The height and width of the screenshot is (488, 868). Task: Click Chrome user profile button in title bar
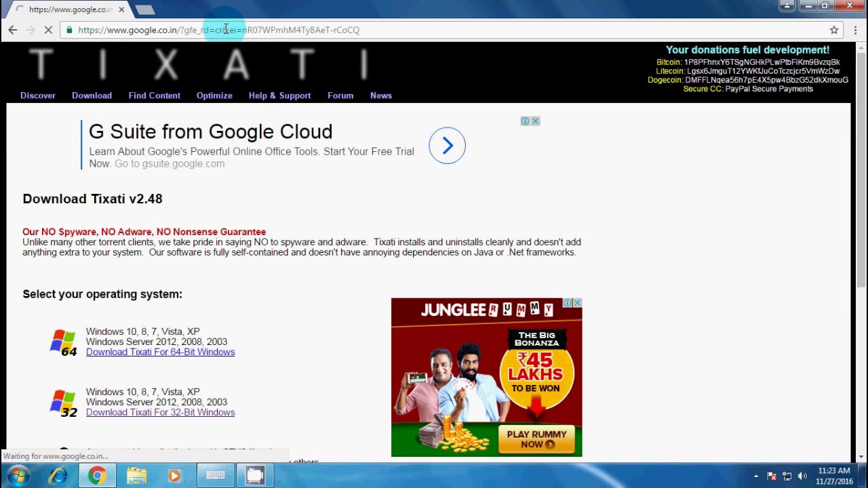click(x=787, y=5)
